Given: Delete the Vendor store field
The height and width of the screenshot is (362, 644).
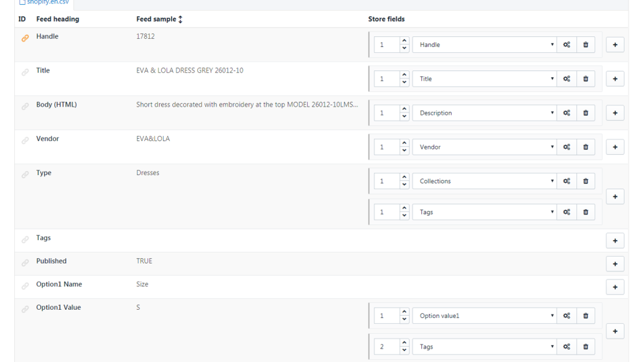Looking at the screenshot, I should [x=586, y=147].
